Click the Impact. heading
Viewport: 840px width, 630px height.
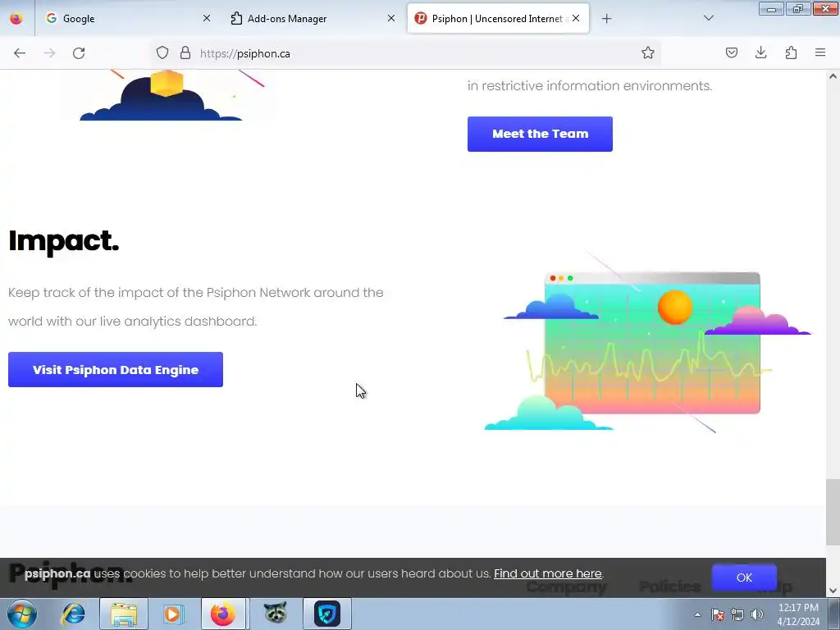[x=64, y=241]
